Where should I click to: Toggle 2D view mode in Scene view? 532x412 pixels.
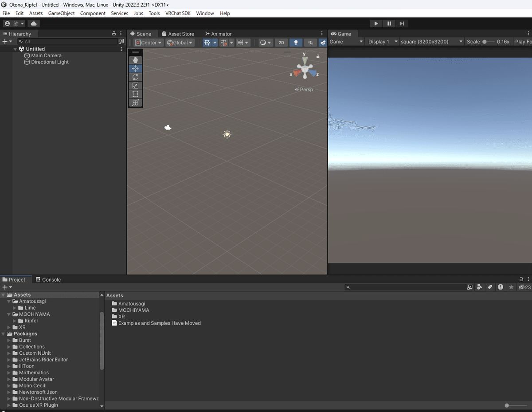coord(282,43)
